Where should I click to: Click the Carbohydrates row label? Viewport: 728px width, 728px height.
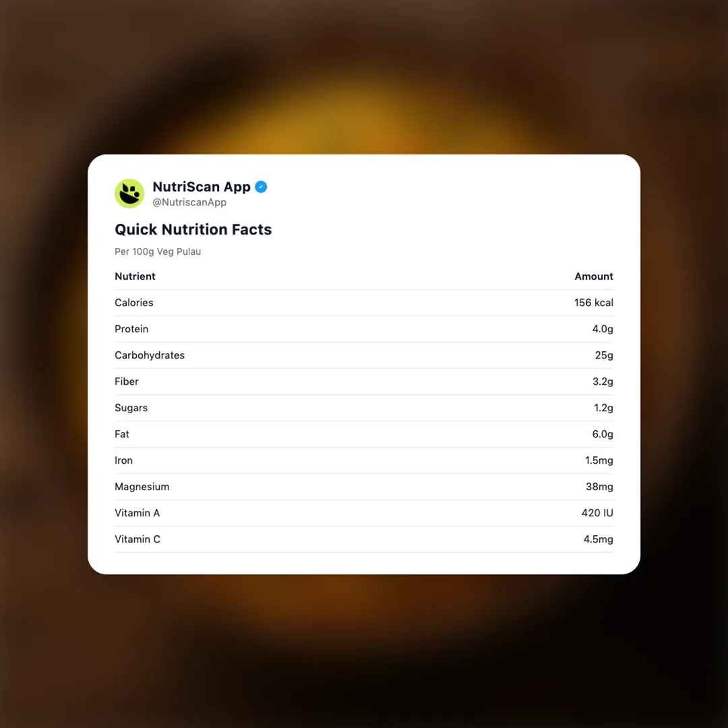[x=150, y=355]
